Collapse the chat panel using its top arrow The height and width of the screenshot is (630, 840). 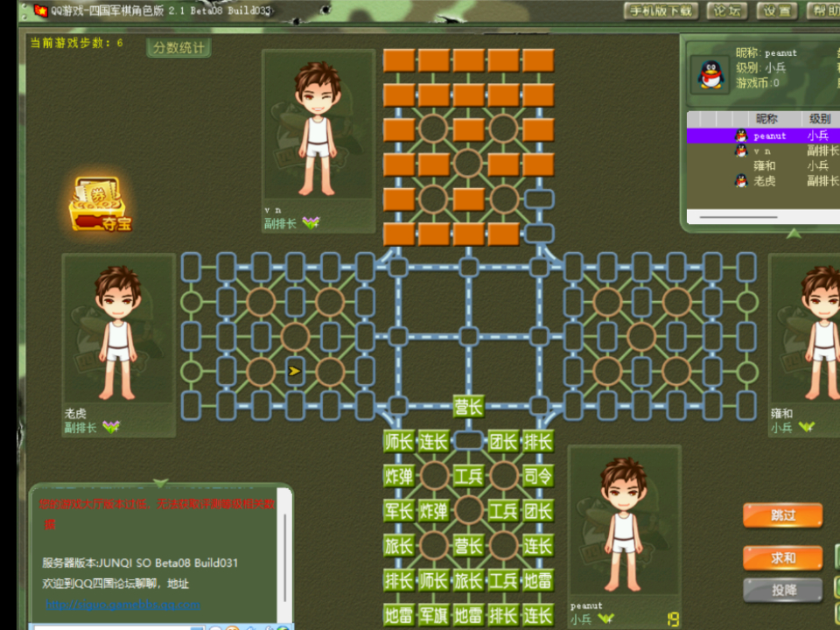tap(161, 483)
